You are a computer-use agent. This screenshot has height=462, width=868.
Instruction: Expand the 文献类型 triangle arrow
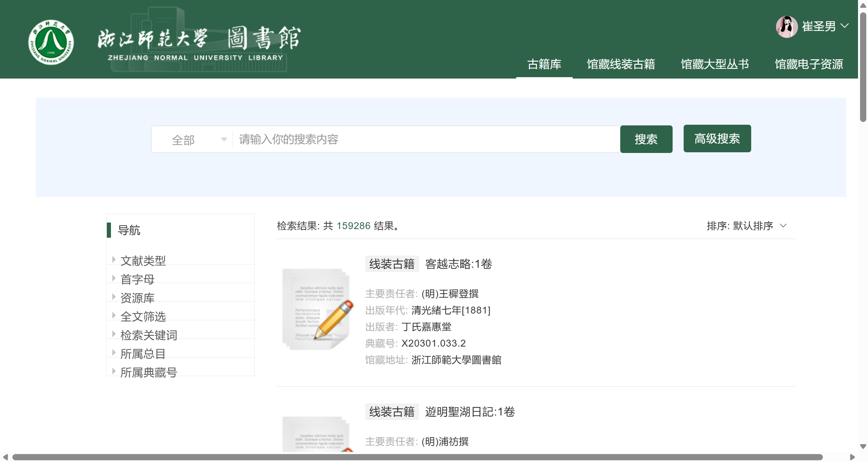click(114, 259)
